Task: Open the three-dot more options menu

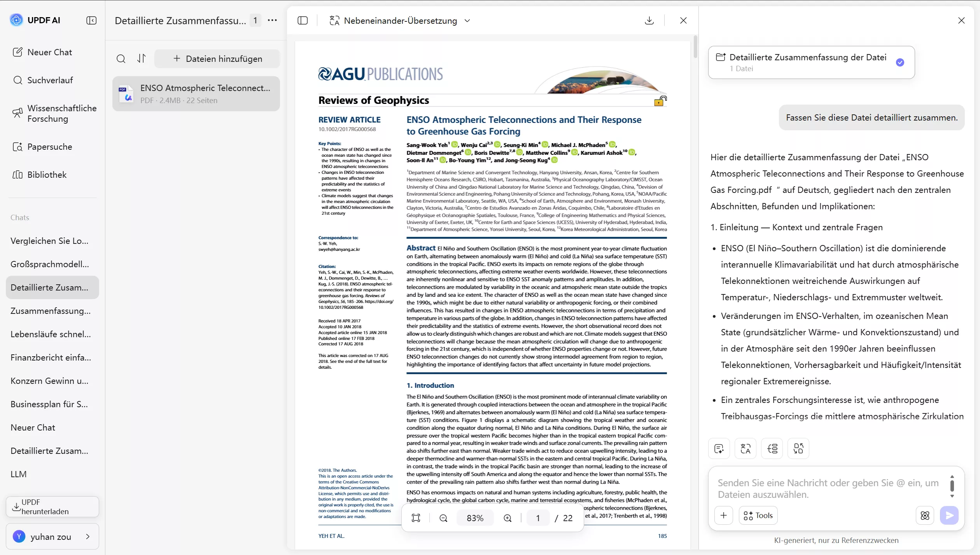Action: (x=272, y=20)
